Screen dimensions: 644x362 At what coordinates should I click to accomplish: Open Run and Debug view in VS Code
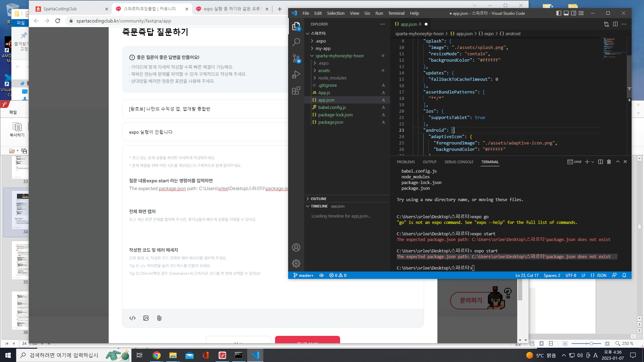296,74
